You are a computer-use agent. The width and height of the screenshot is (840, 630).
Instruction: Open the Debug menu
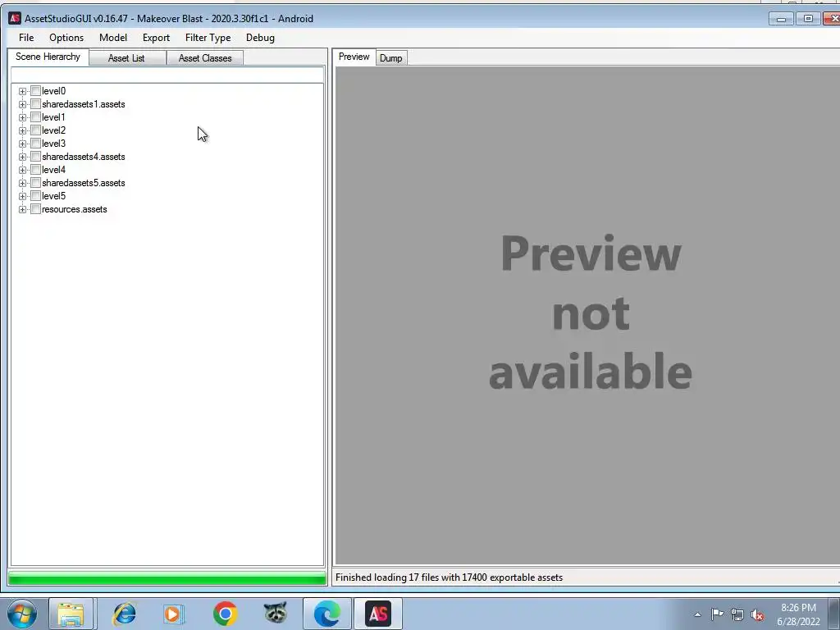[x=260, y=38]
